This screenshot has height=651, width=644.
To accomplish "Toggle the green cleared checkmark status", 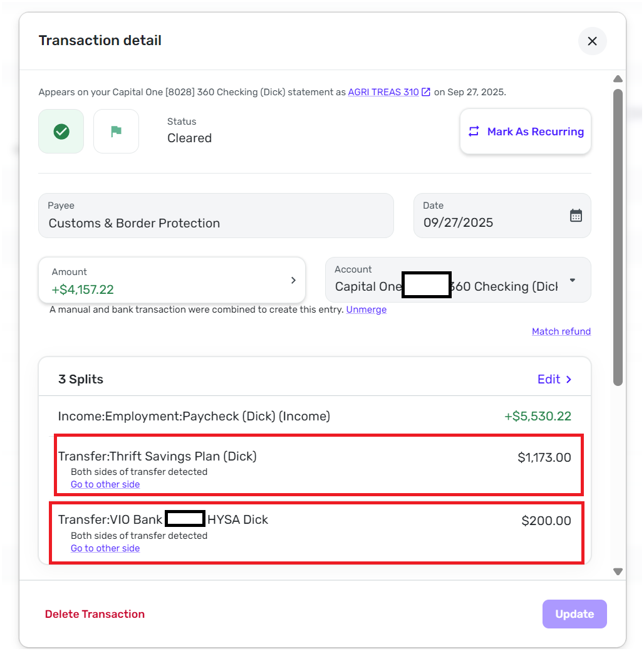I will (x=61, y=132).
